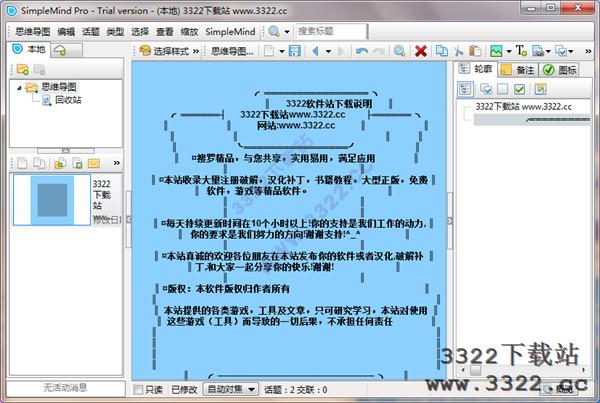Viewport: 600px width, 403px height.
Task: Open the 选择 menu
Action: [140, 31]
